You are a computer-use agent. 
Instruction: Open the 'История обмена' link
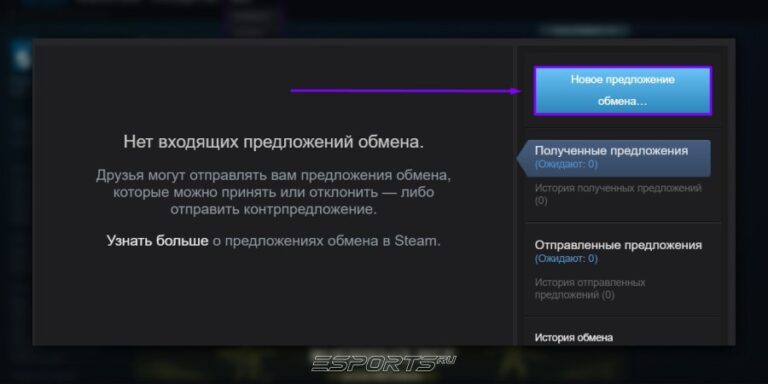tap(574, 337)
